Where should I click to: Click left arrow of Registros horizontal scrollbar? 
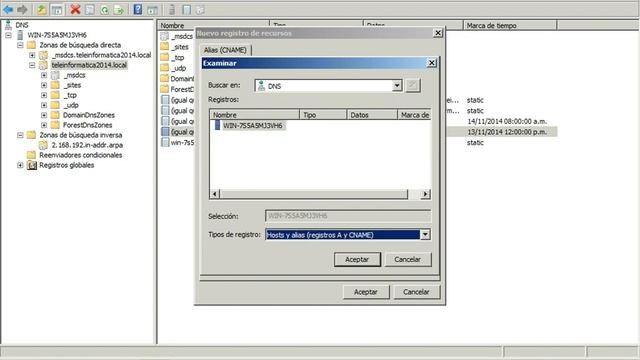pos(215,194)
